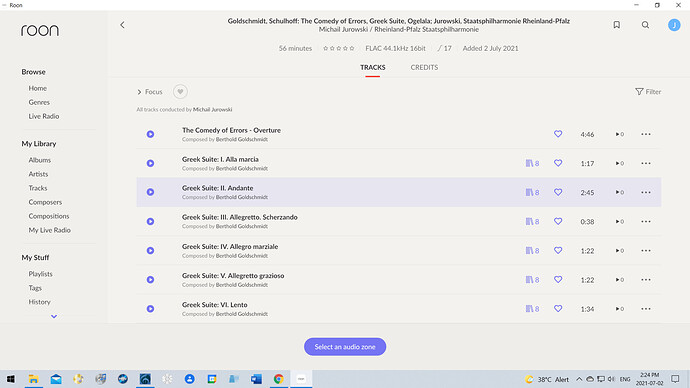This screenshot has height=388, width=690.
Task: Play Greek Suite: VI. Lento
Action: pyautogui.click(x=150, y=309)
